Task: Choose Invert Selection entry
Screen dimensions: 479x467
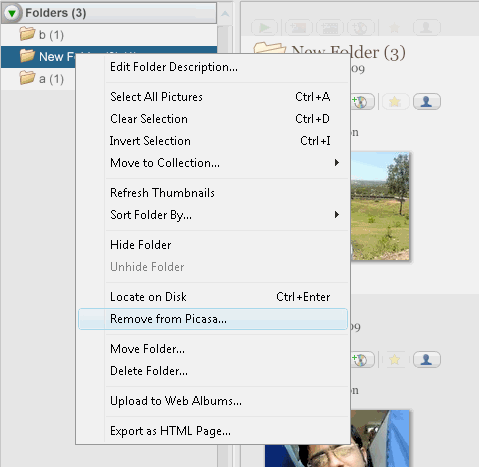Action: (x=213, y=141)
